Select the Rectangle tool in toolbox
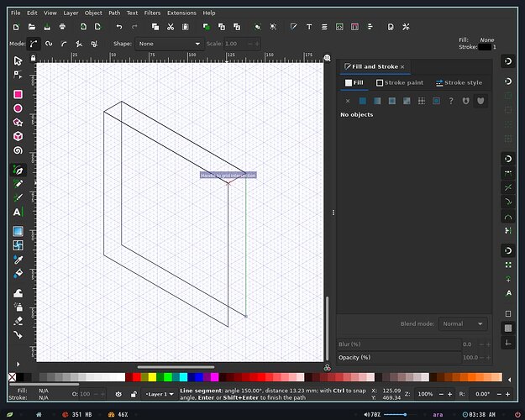 point(18,94)
